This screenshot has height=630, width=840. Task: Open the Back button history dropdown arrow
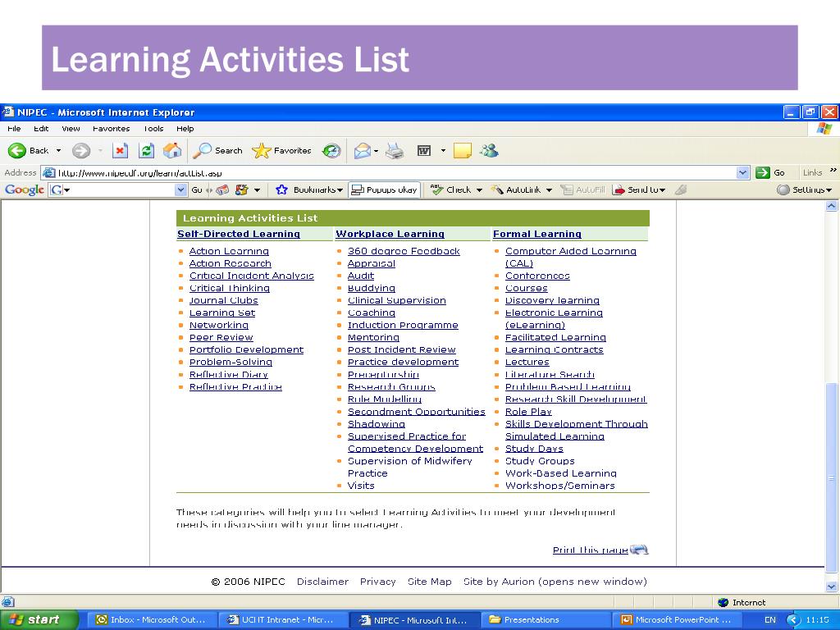tap(58, 151)
